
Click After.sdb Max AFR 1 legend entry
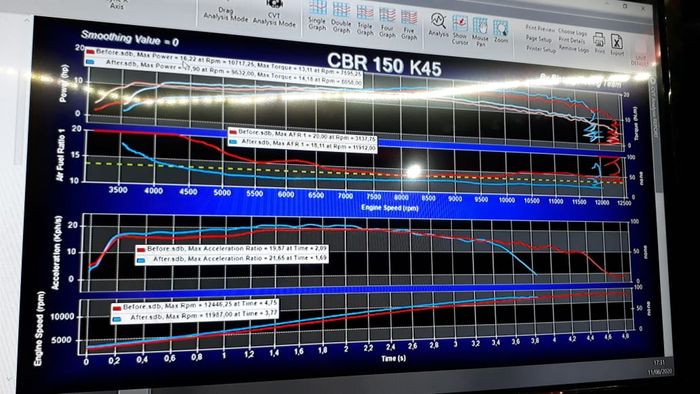(303, 145)
